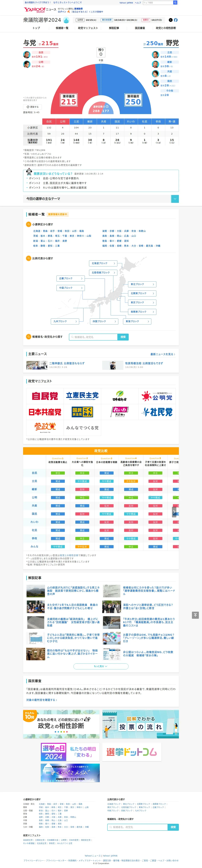Open the 牧原秀樹法相 比例復活もできず headline
Image resolution: width=202 pixels, height=868 pixels.
click(144, 363)
